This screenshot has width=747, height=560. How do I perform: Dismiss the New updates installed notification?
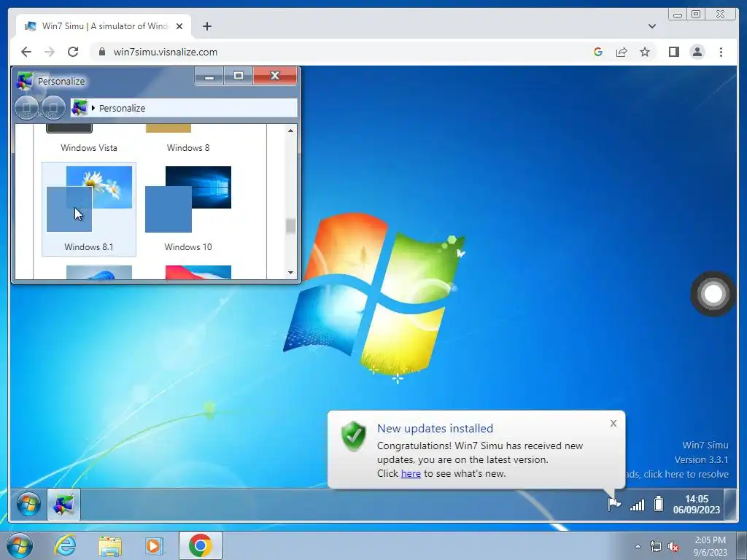[614, 424]
